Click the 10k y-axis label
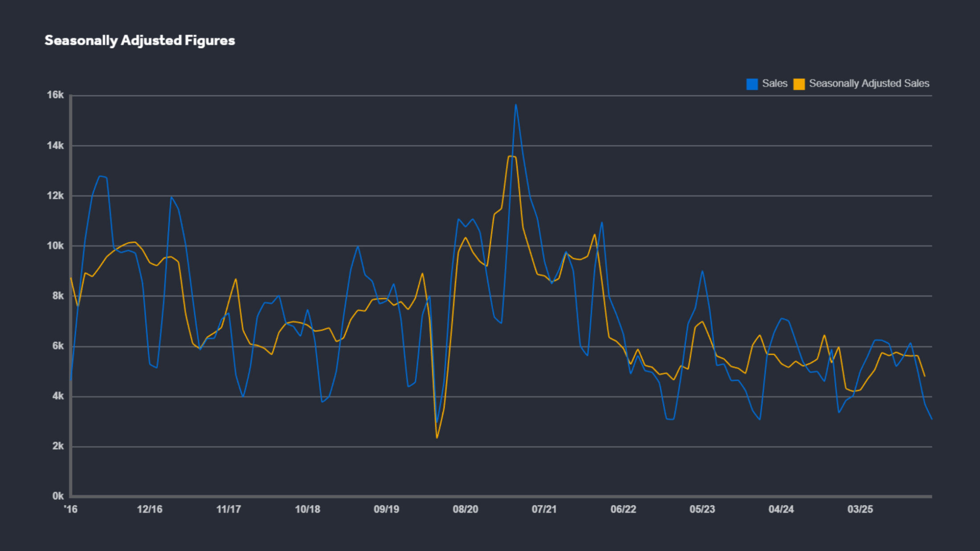This screenshot has width=980, height=551. pyautogui.click(x=55, y=246)
